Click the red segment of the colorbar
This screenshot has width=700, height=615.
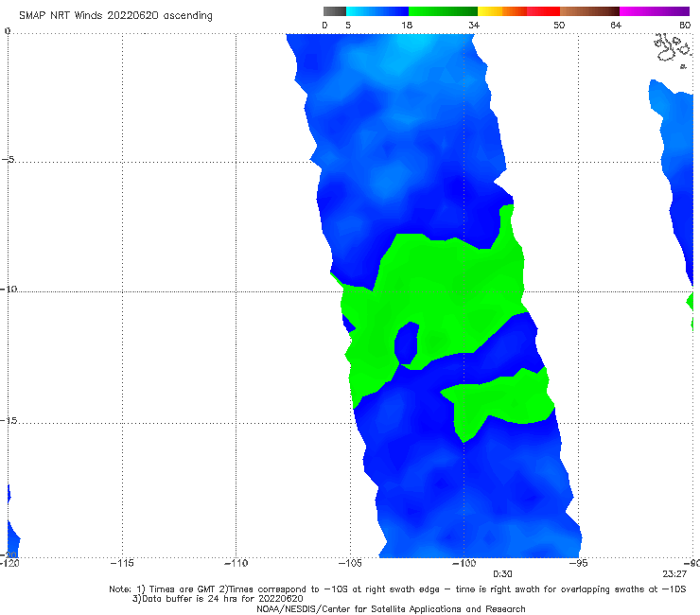click(x=543, y=11)
